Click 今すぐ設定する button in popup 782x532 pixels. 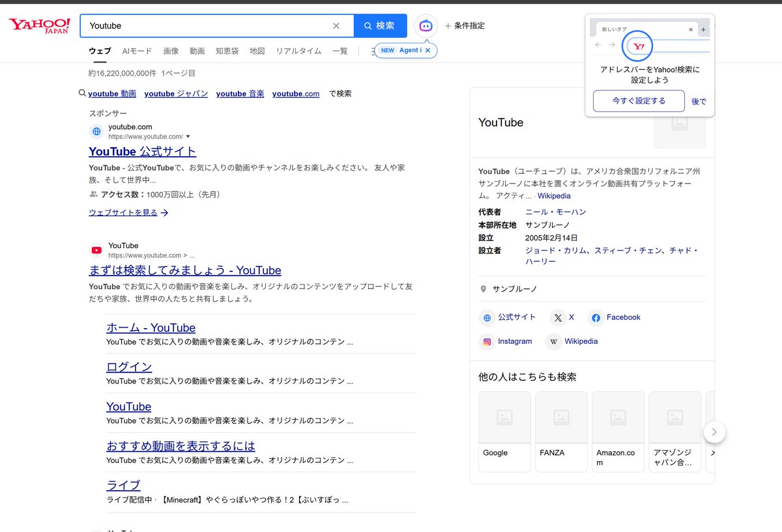pyautogui.click(x=639, y=101)
